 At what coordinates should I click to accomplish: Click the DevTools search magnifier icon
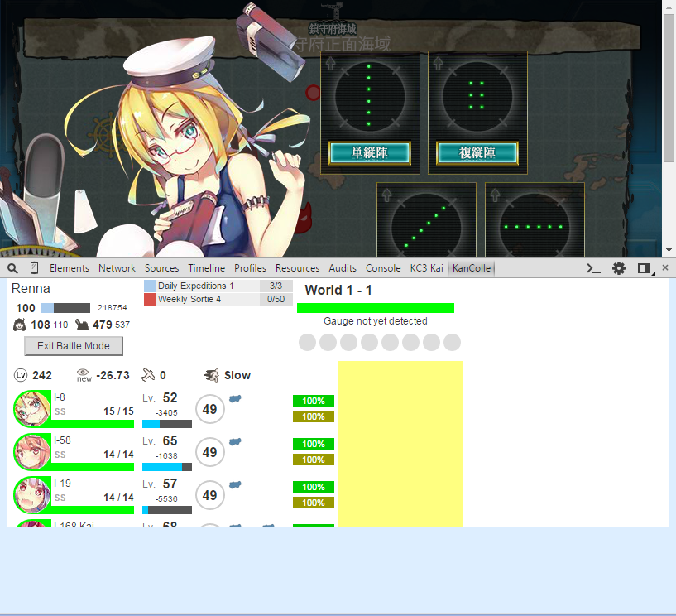click(13, 268)
